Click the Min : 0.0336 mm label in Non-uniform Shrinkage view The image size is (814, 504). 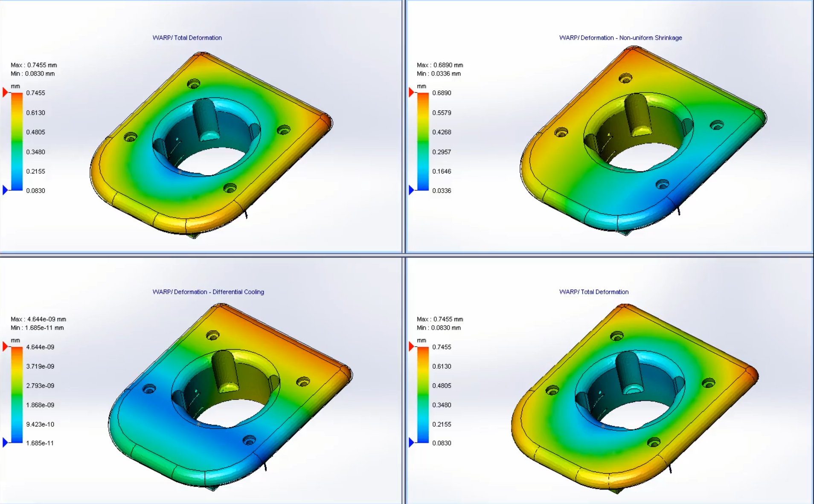coord(439,73)
